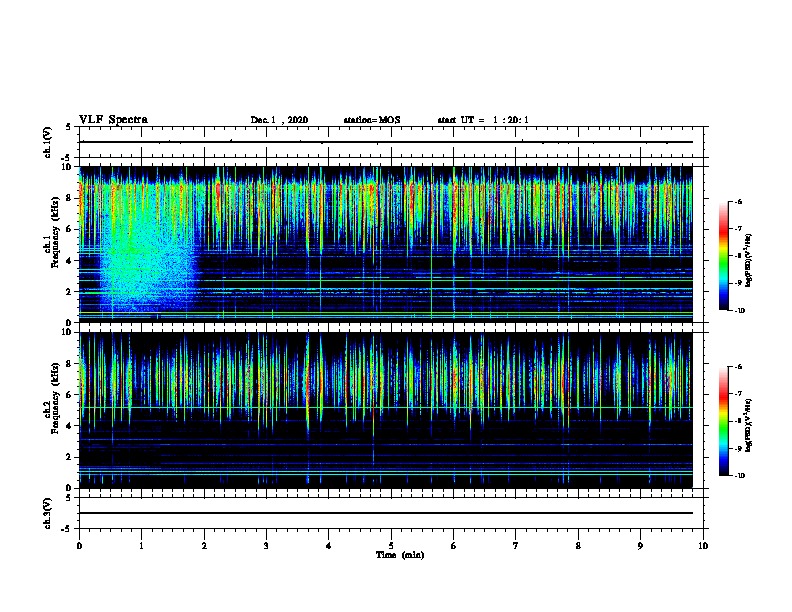Screen dimensions: 792x612
Task: Click the ch.1 "Frequency (kHz)" axis label
Action: pyautogui.click(x=55, y=232)
